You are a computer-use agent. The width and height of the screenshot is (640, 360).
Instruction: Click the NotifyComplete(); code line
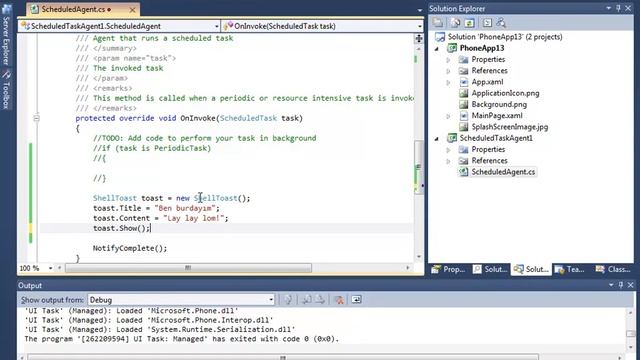click(130, 248)
